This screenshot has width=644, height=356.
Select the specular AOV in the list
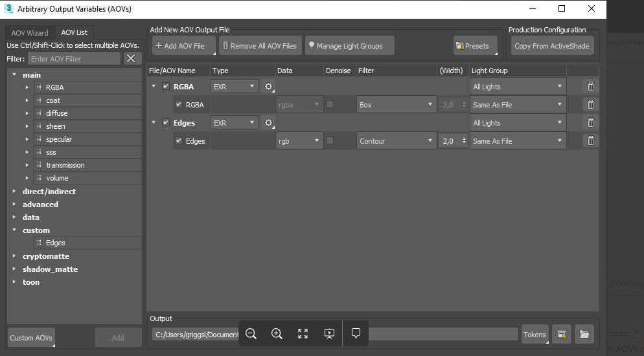pyautogui.click(x=87, y=139)
